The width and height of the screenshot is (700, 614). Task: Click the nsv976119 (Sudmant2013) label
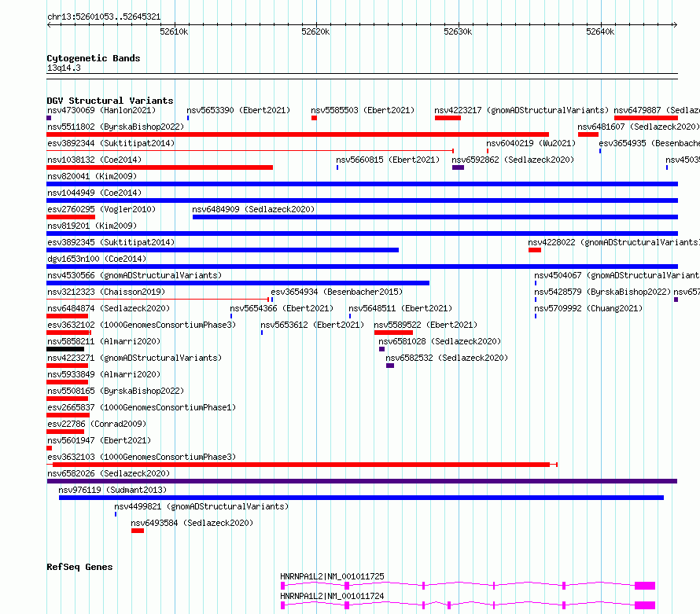112,490
